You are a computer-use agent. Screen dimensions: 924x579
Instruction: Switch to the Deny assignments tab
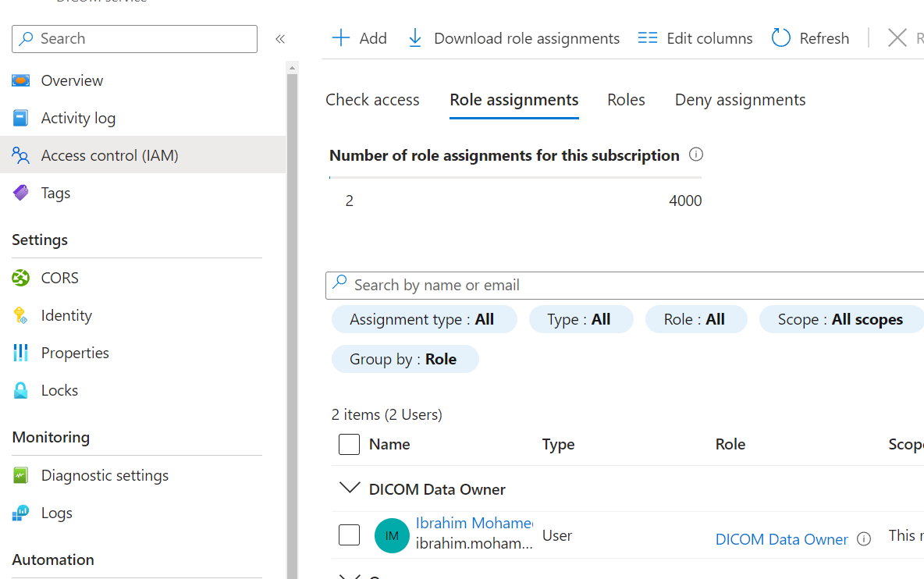(740, 100)
